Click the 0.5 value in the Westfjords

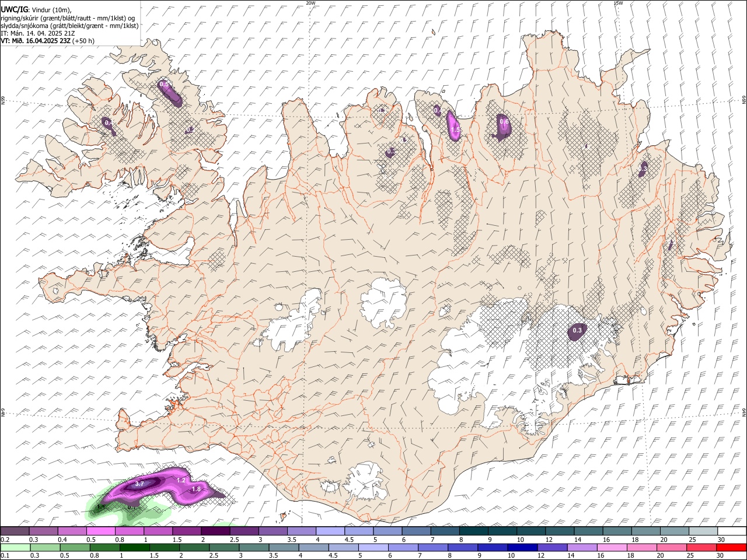tap(164, 85)
